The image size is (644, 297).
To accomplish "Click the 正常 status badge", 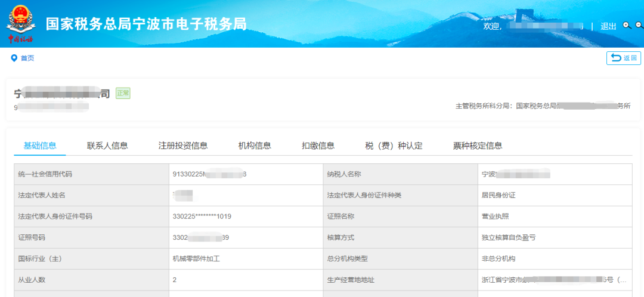I will tap(123, 93).
